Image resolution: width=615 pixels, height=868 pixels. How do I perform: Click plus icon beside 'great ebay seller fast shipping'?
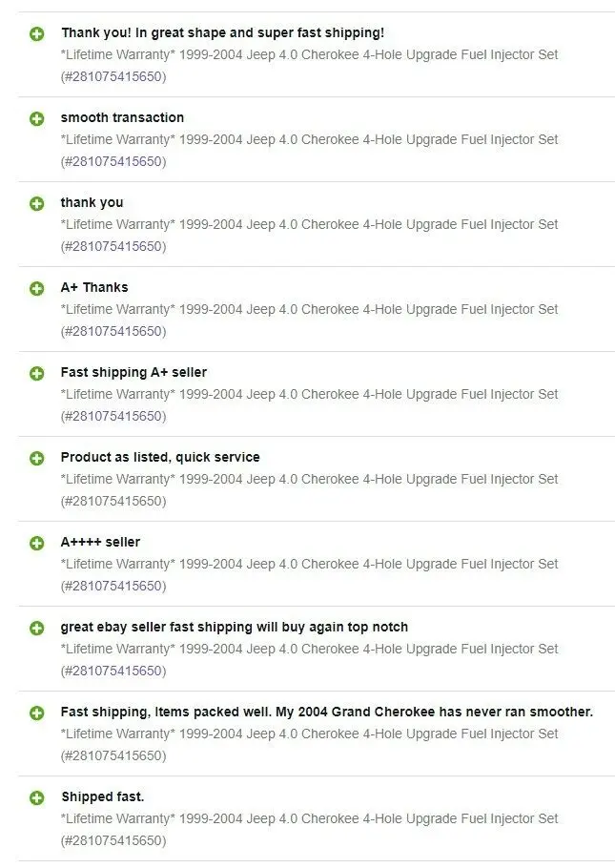point(36,628)
